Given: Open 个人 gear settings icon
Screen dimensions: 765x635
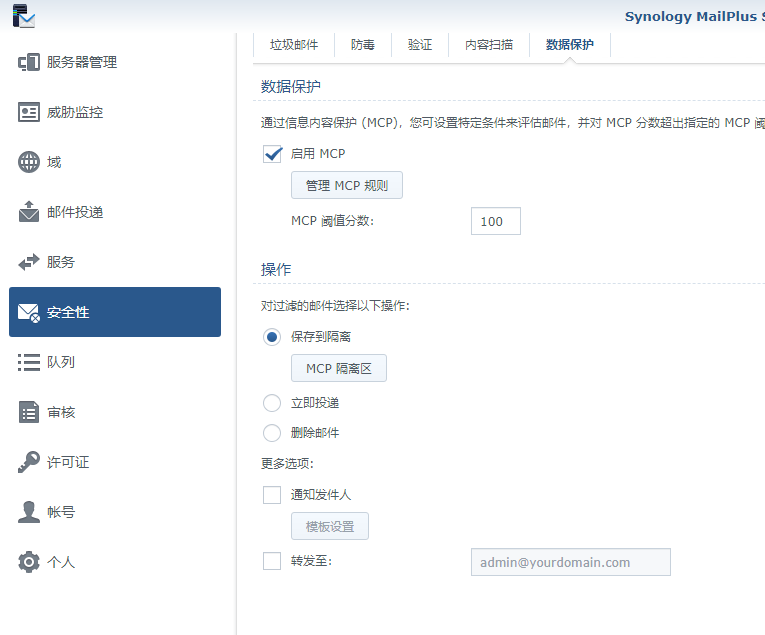Looking at the screenshot, I should (x=29, y=562).
